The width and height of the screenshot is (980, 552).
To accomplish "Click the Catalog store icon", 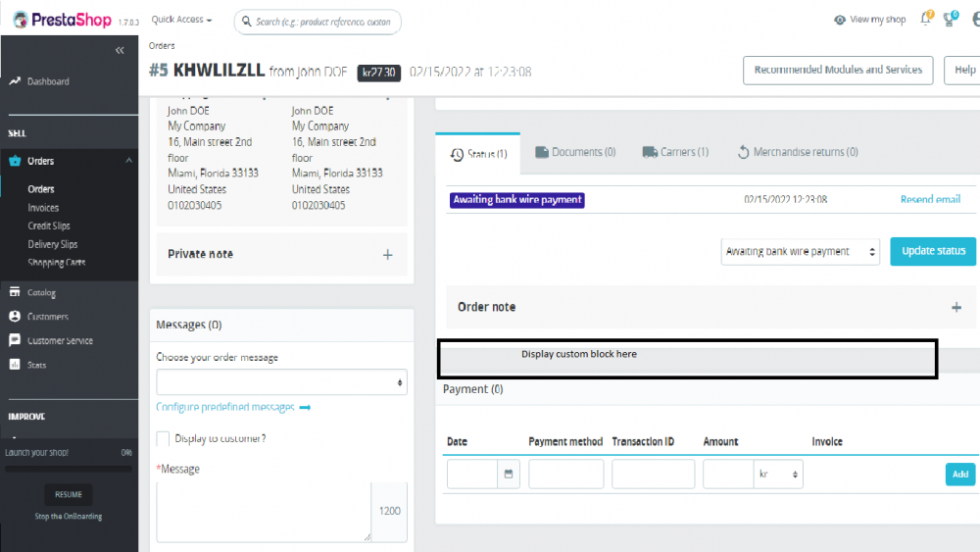I will click(x=15, y=292).
